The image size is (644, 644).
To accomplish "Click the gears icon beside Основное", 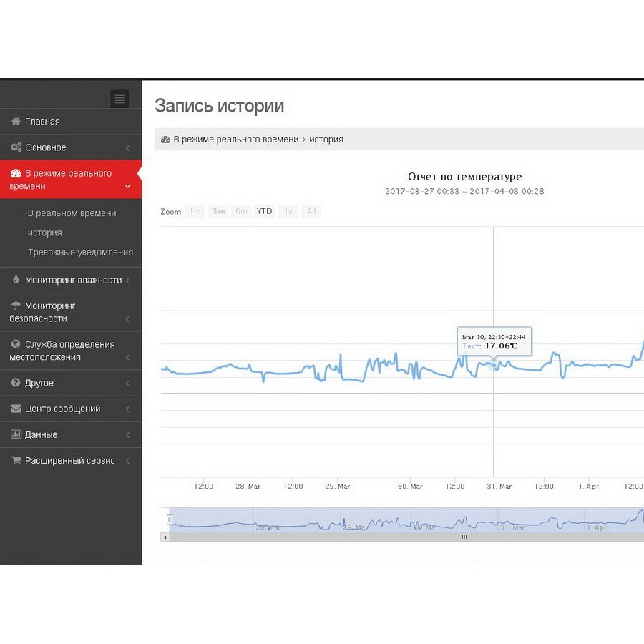I will tap(16, 147).
